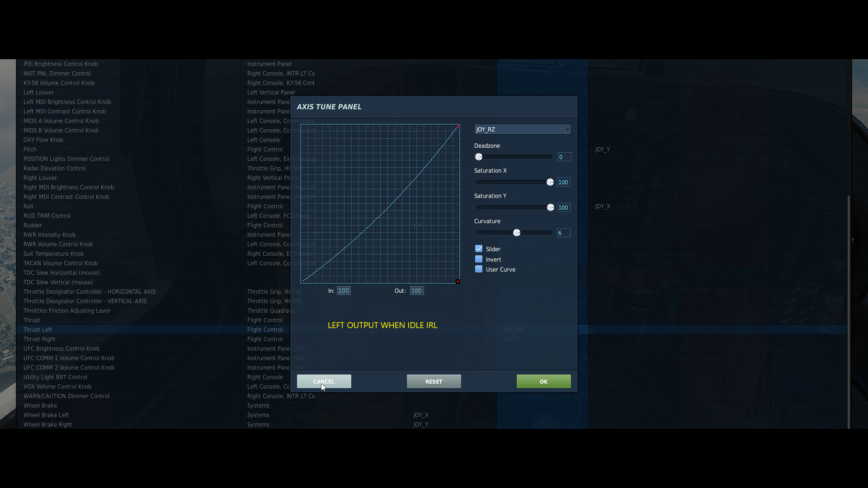Image resolution: width=868 pixels, height=488 pixels.
Task: Adjust the Deadzone slider handle
Action: [479, 157]
